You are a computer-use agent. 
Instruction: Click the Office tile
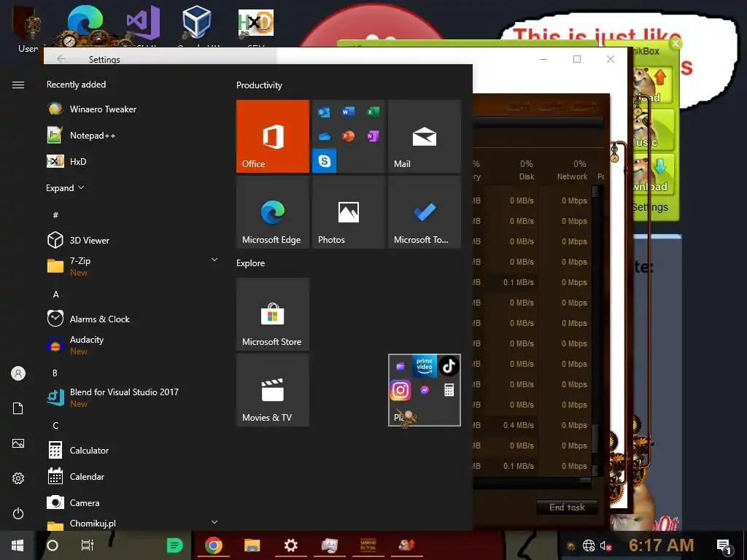coord(273,136)
